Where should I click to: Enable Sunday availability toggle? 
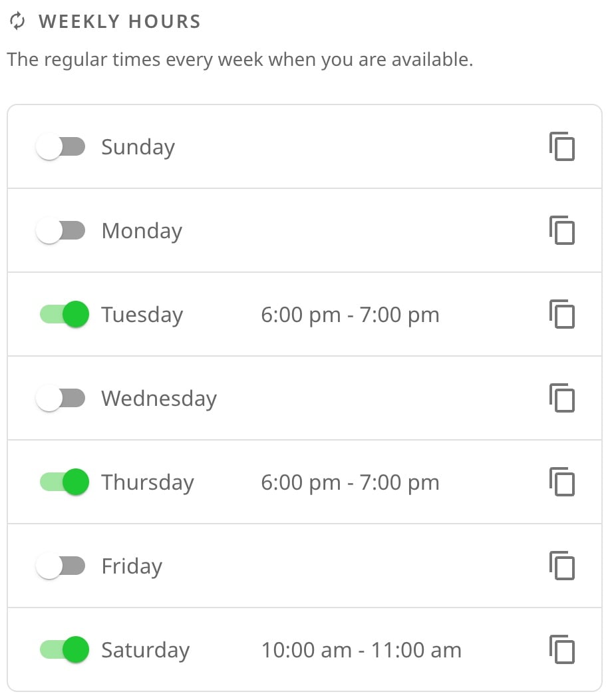click(x=61, y=146)
